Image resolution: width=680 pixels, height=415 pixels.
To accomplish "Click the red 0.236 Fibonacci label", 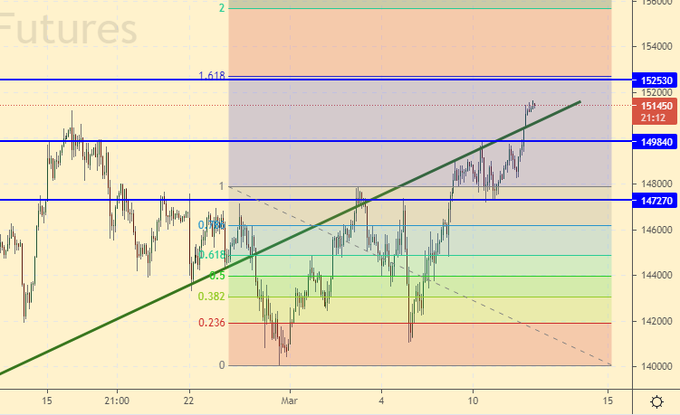I will pyautogui.click(x=210, y=322).
